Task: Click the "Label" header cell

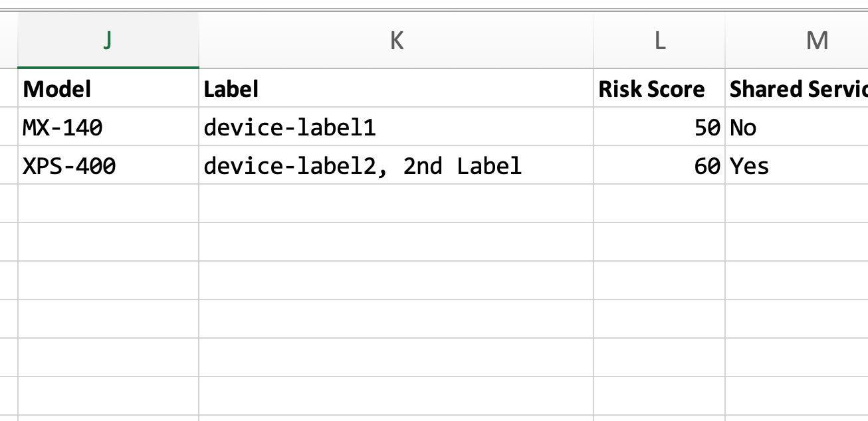Action: [395, 89]
